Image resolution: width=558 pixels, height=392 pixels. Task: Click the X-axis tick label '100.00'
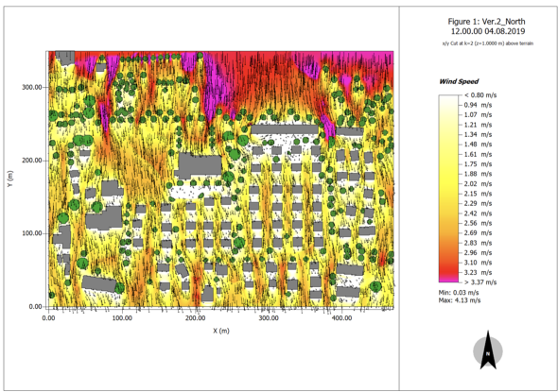[x=122, y=317]
